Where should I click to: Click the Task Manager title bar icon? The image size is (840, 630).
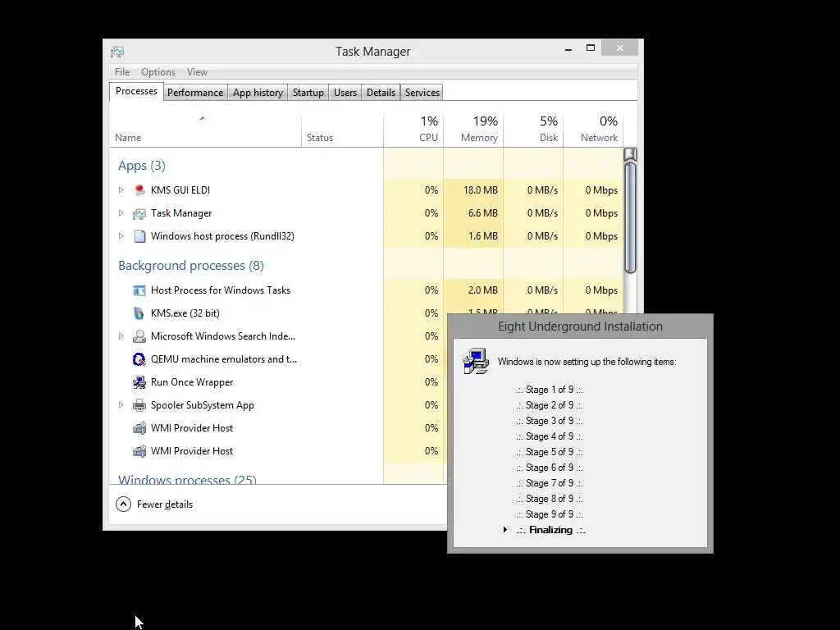pos(117,52)
